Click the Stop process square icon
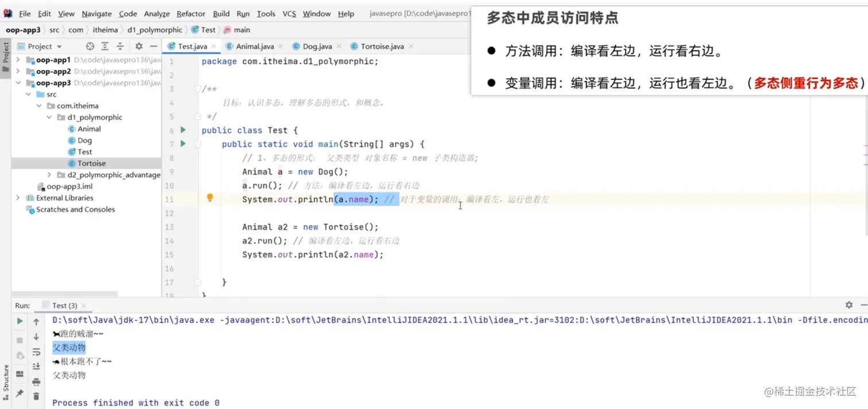 coord(20,340)
